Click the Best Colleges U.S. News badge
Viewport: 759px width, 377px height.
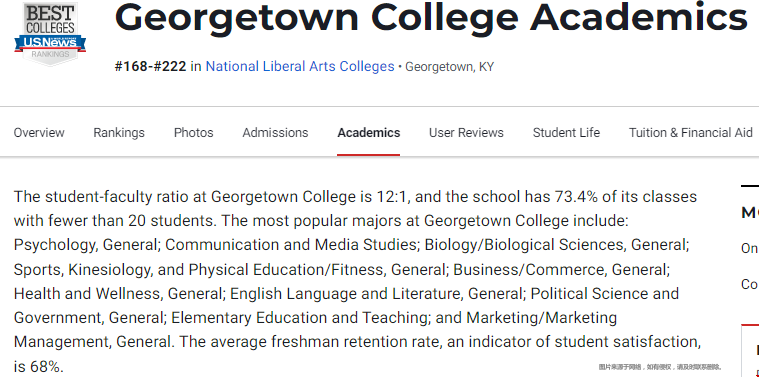(x=50, y=33)
